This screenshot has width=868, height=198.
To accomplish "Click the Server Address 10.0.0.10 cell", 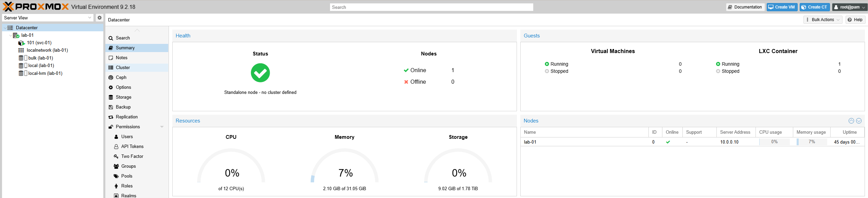I will click(x=736, y=142).
